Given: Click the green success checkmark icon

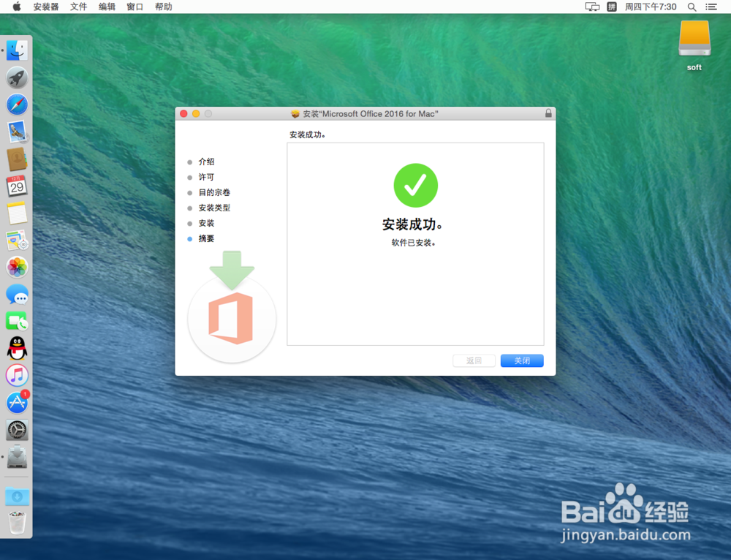Looking at the screenshot, I should click(x=415, y=185).
